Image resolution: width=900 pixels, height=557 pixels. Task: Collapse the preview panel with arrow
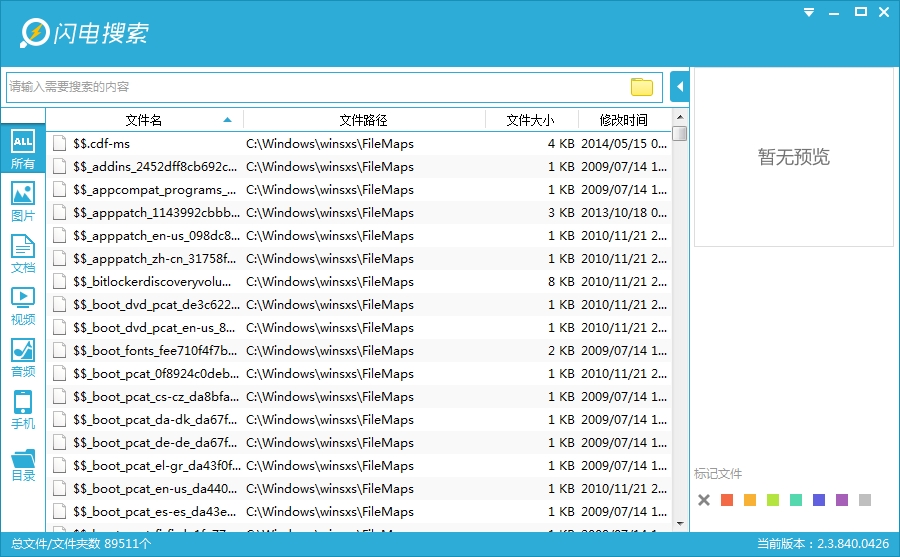[680, 87]
